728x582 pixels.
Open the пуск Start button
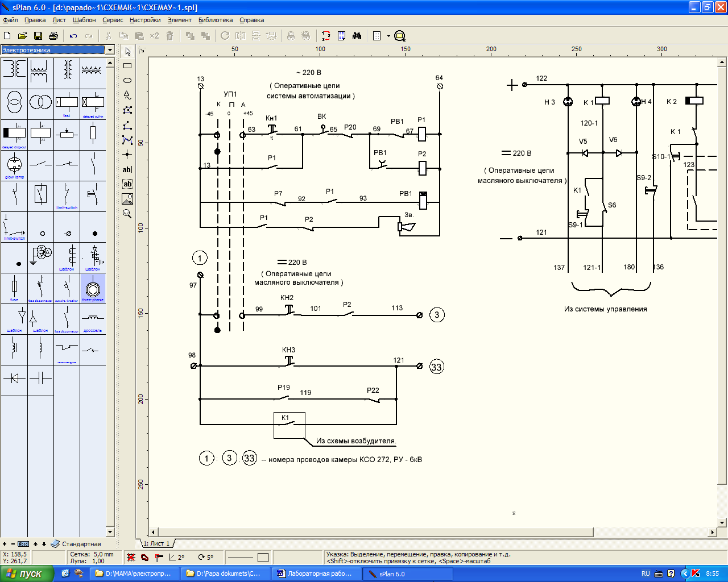[x=26, y=573]
